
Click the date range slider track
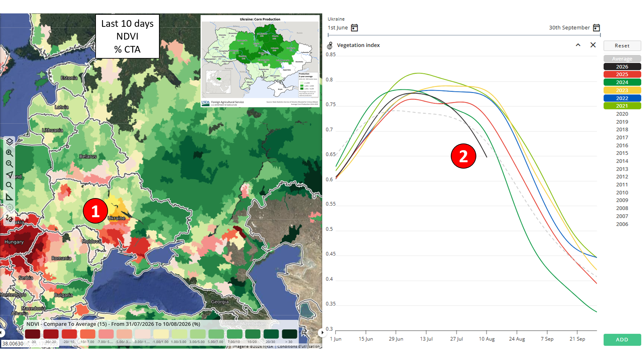[464, 35]
